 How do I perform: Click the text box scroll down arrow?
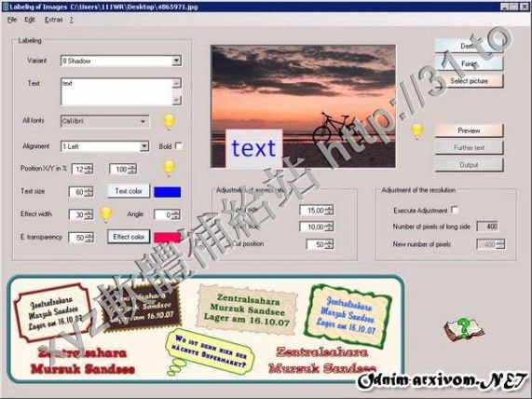[176, 100]
